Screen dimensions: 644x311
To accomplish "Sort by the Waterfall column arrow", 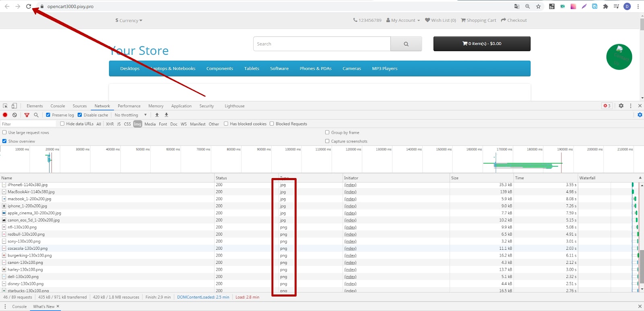I will [640, 178].
